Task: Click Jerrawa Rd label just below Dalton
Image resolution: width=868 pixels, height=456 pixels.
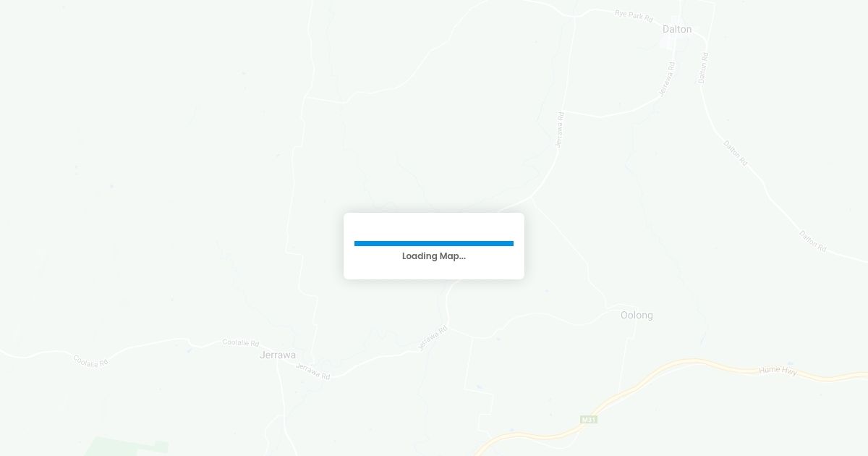Action: tap(668, 80)
